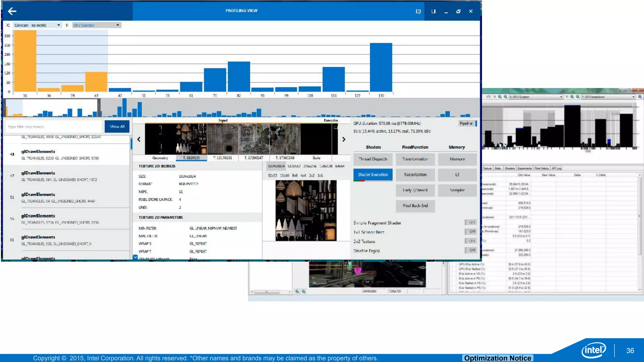Open the Y: GPU breakdown combo box
This screenshot has width=644, height=362.
[608, 97]
